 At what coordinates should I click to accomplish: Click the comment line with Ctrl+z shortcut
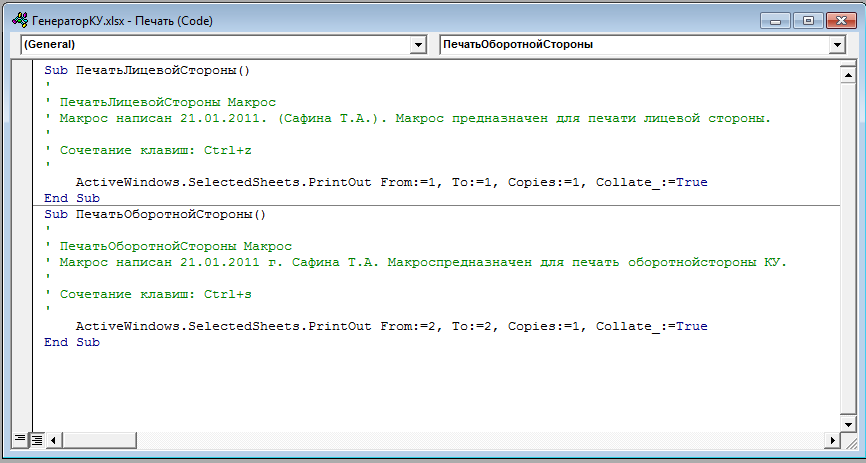148,150
